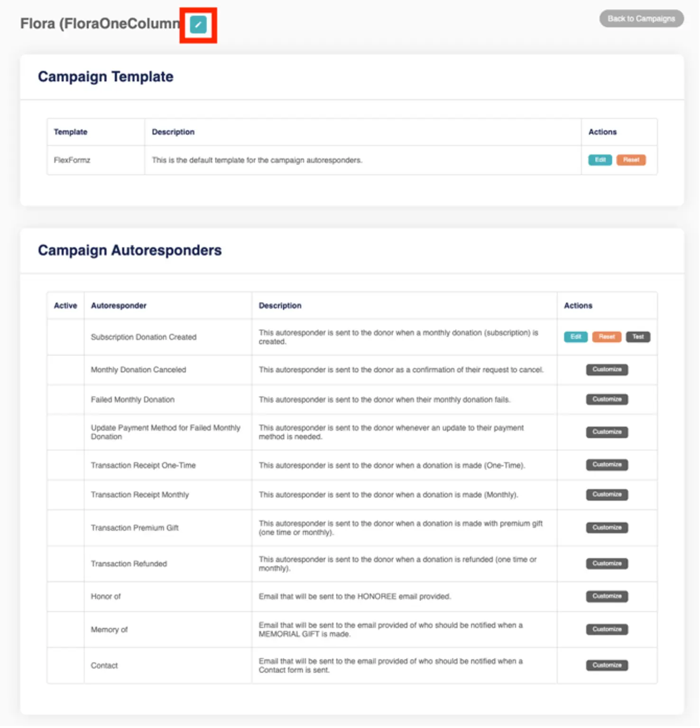
Task: Reset the FlexFormz campaign template
Action: click(x=631, y=160)
